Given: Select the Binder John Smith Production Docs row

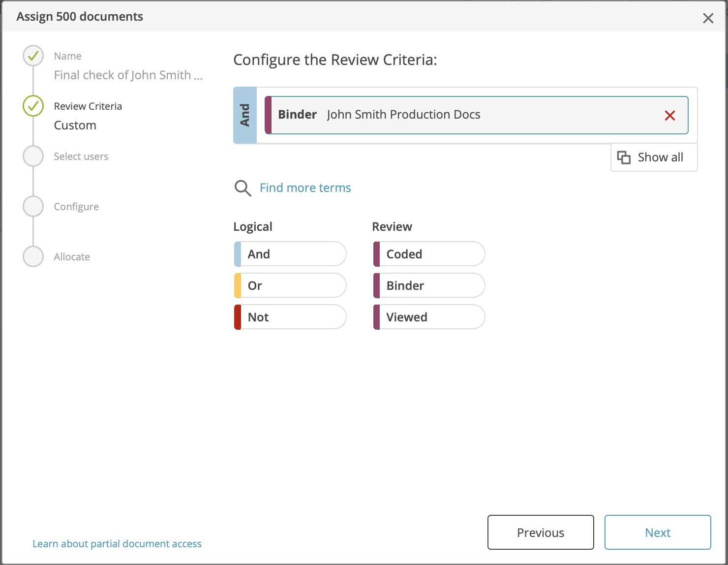Looking at the screenshot, I should pos(476,115).
